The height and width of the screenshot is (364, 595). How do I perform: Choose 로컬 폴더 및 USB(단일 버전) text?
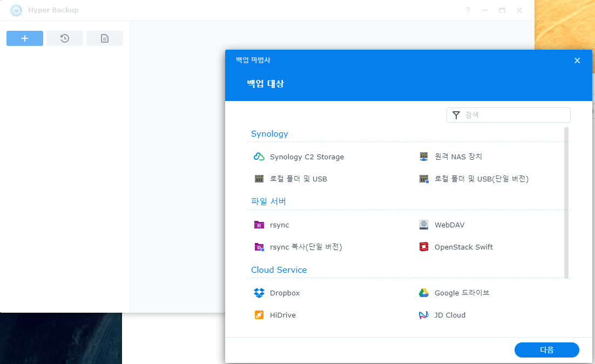click(x=482, y=179)
